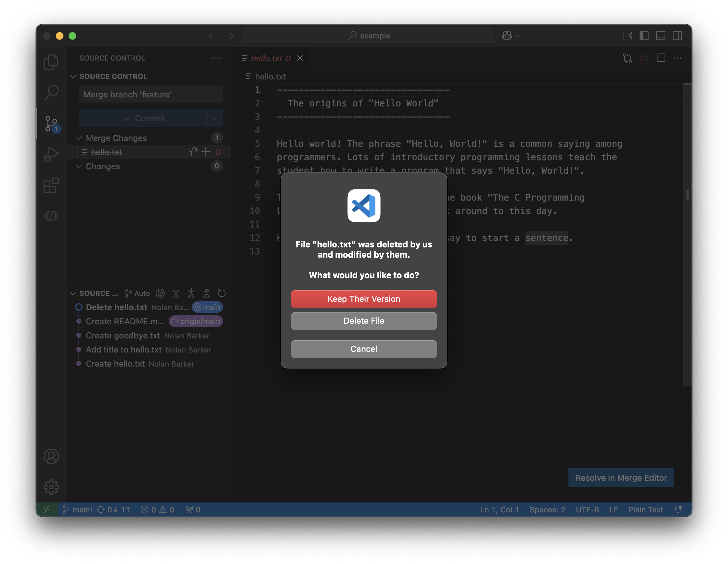Open the Copilot dropdown chevron
This screenshot has height=564, width=728.
tap(517, 36)
